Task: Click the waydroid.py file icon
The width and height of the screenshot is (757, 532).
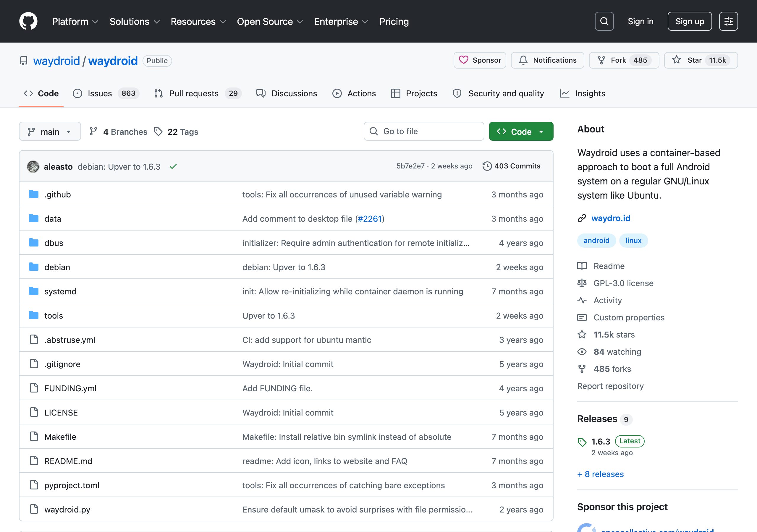Action: tap(34, 509)
